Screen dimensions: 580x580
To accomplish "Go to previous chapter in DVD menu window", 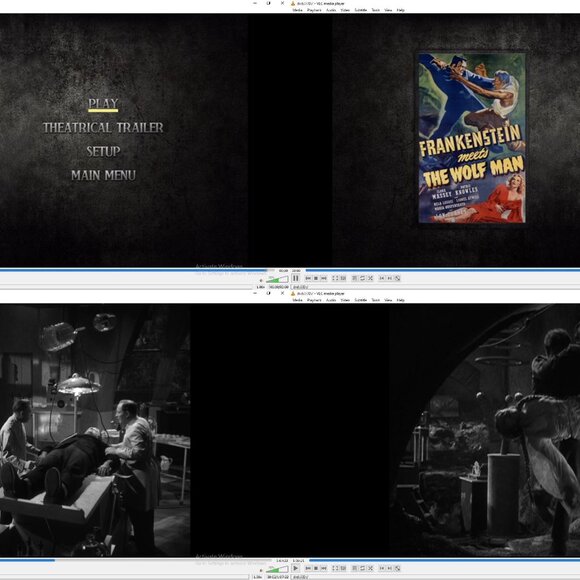I will [x=382, y=278].
